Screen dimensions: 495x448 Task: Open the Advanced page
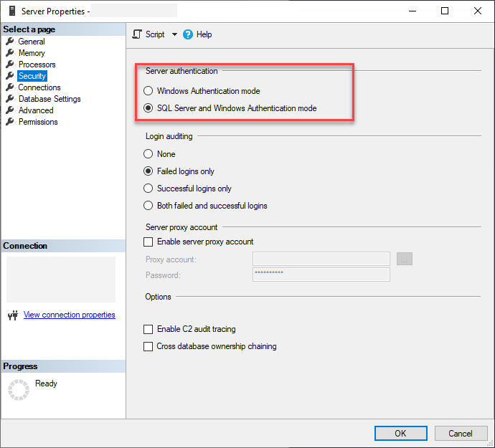tap(36, 110)
